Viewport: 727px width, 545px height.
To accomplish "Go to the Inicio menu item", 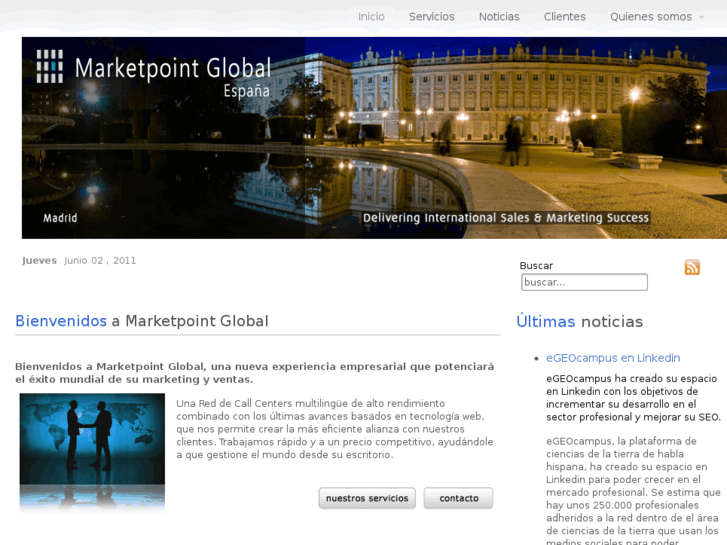I will [x=371, y=17].
